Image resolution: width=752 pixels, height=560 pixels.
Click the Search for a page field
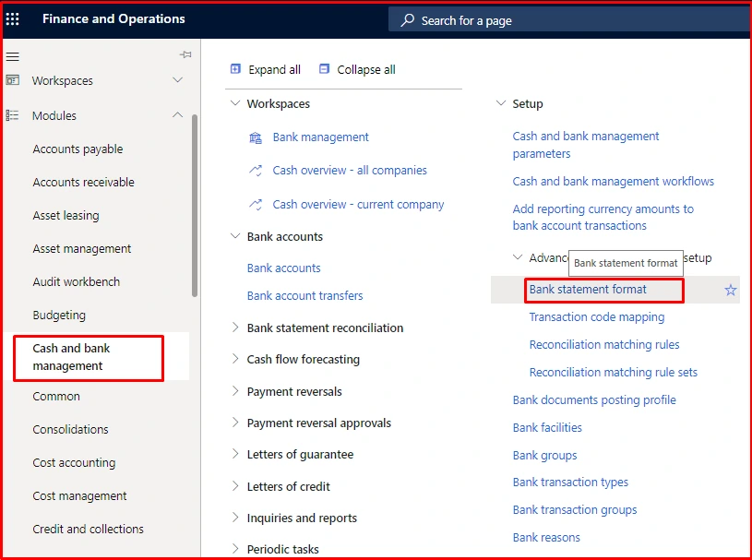(x=568, y=20)
